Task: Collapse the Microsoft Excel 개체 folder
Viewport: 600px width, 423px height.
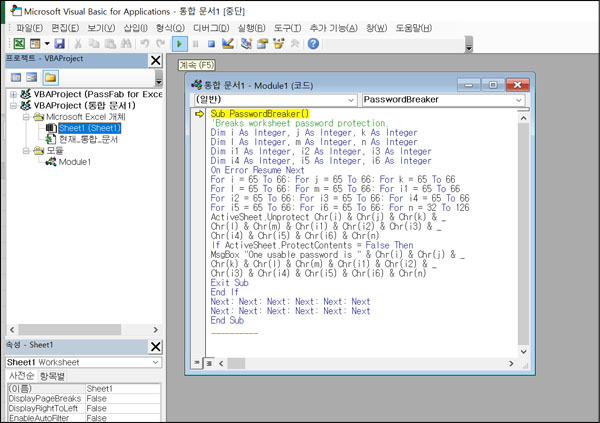Action: point(25,117)
